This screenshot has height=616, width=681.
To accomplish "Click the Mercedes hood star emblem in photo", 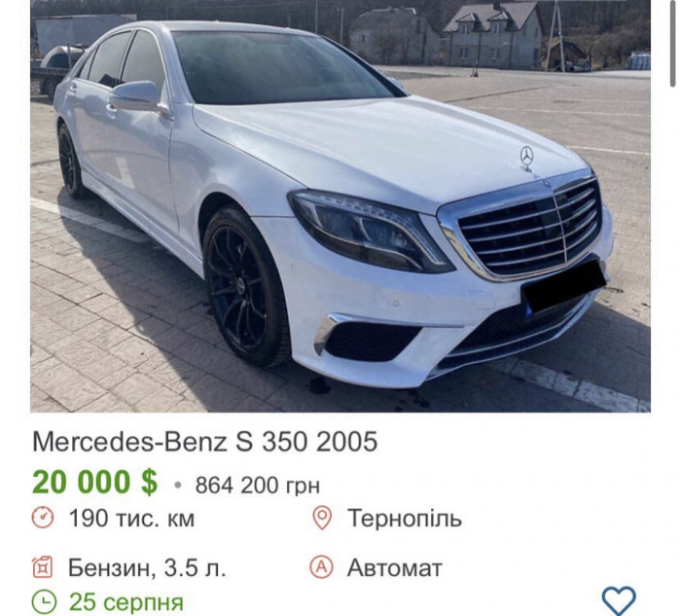I will [x=527, y=158].
